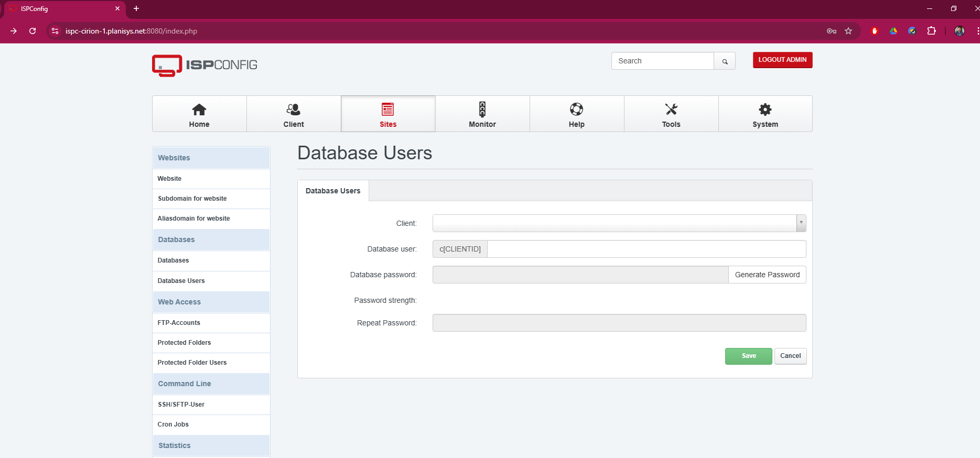Open saved passwords key icon
This screenshot has width=980, height=458.
(832, 31)
